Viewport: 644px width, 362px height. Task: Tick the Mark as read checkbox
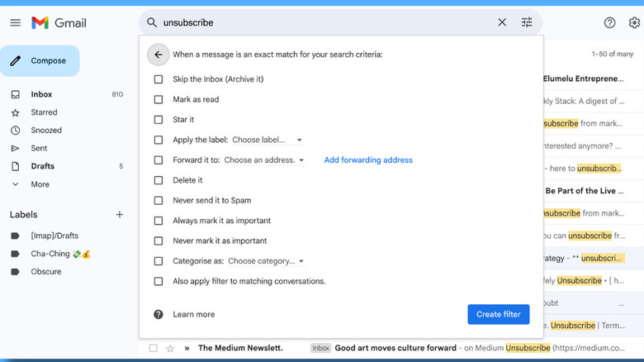[x=159, y=99]
